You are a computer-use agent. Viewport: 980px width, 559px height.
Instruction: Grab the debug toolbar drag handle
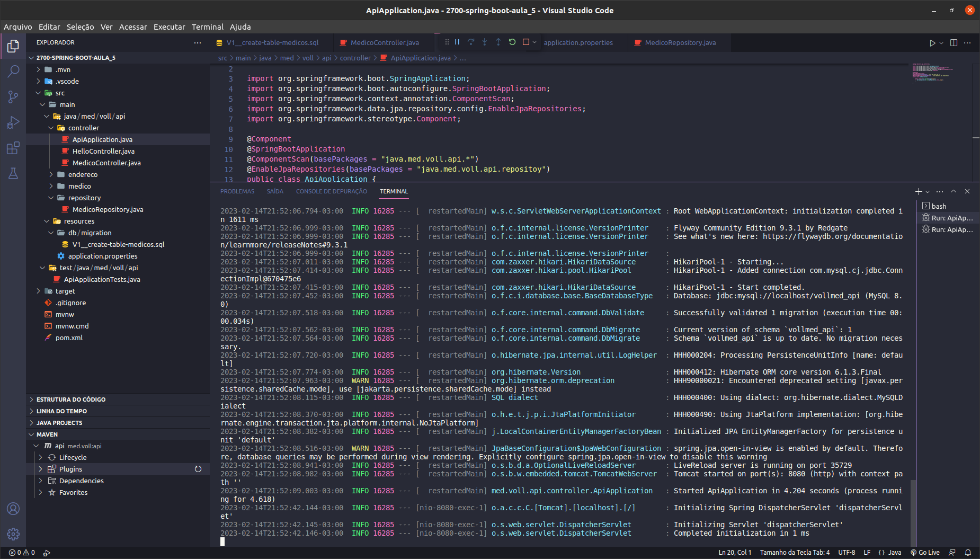(447, 42)
